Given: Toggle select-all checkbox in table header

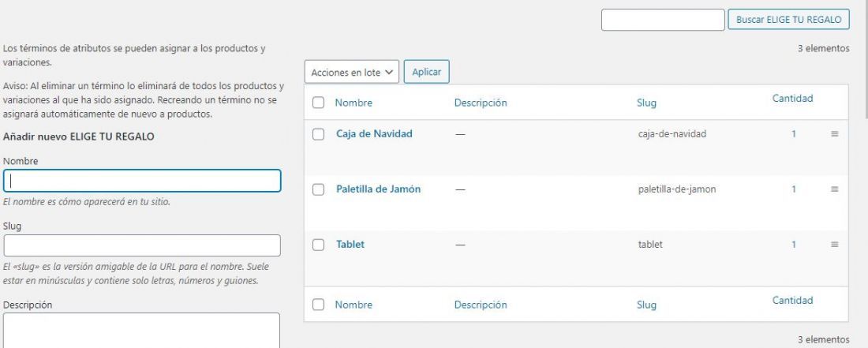Looking at the screenshot, I should tap(318, 103).
